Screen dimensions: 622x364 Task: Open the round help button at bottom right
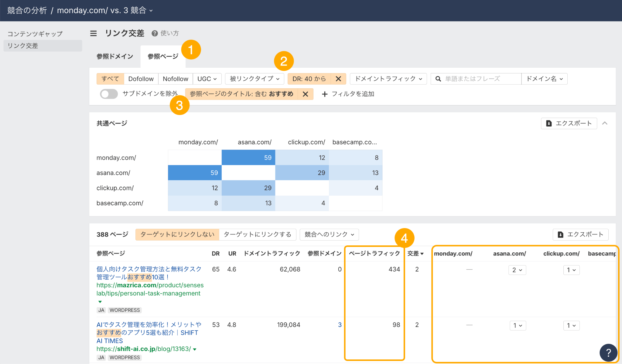point(608,352)
